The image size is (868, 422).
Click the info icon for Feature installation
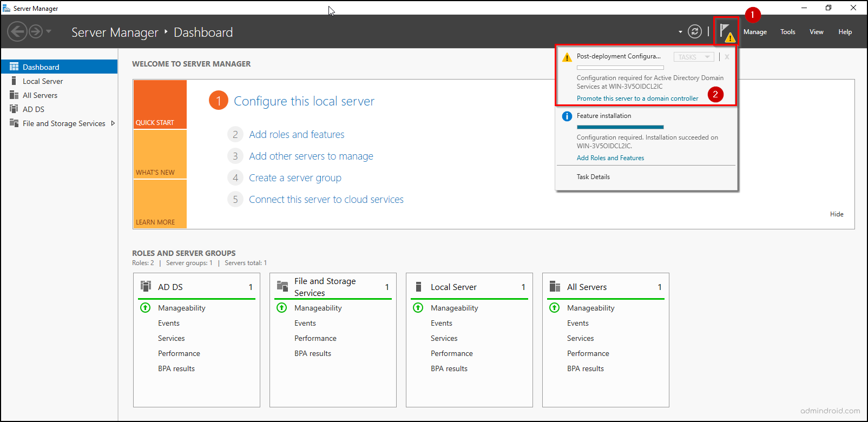[x=567, y=116]
